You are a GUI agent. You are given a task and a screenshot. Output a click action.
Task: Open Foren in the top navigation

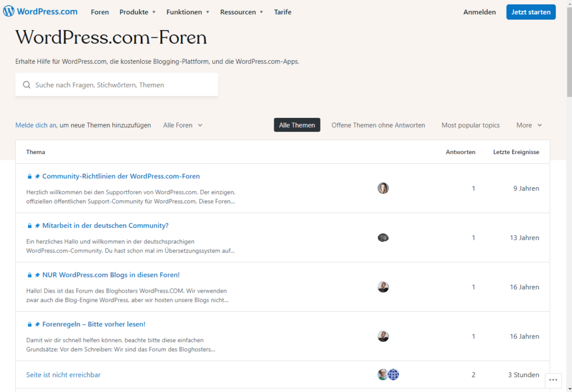coord(100,12)
